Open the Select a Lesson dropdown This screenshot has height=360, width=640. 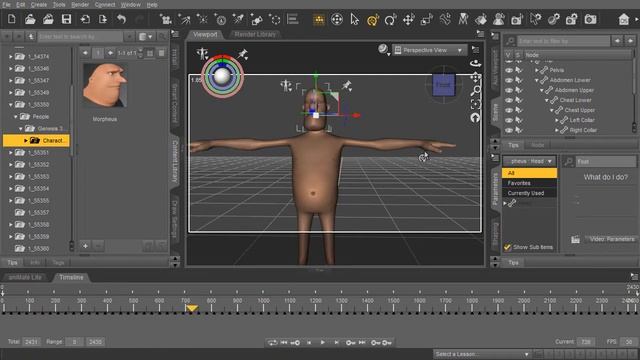click(x=482, y=354)
